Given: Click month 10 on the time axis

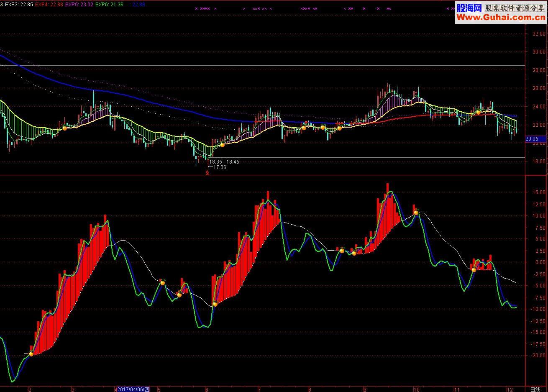Looking at the screenshot, I should tap(417, 389).
